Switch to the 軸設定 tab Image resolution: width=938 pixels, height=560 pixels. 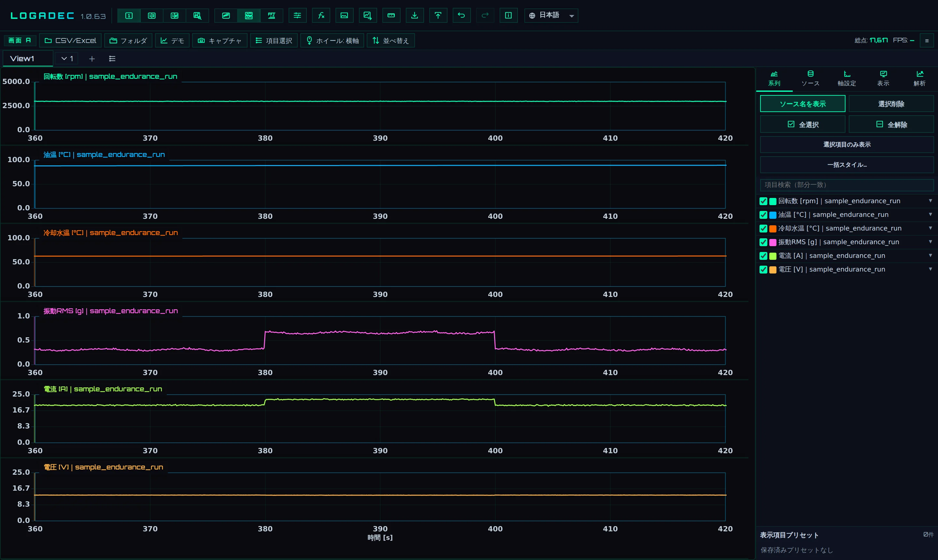[x=847, y=78]
